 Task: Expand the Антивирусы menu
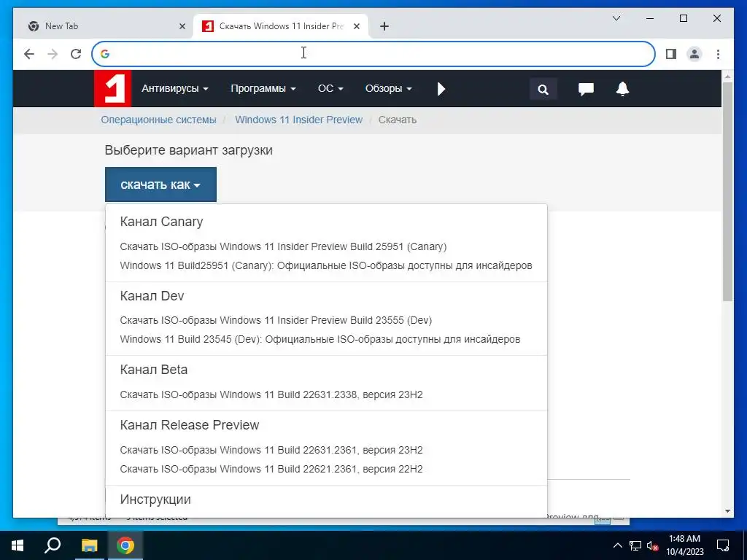(175, 88)
